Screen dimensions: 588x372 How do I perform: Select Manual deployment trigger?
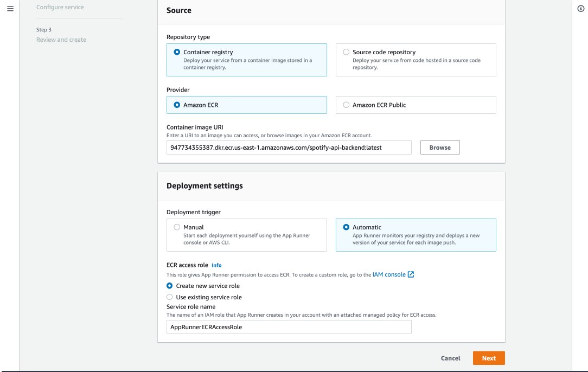[177, 227]
